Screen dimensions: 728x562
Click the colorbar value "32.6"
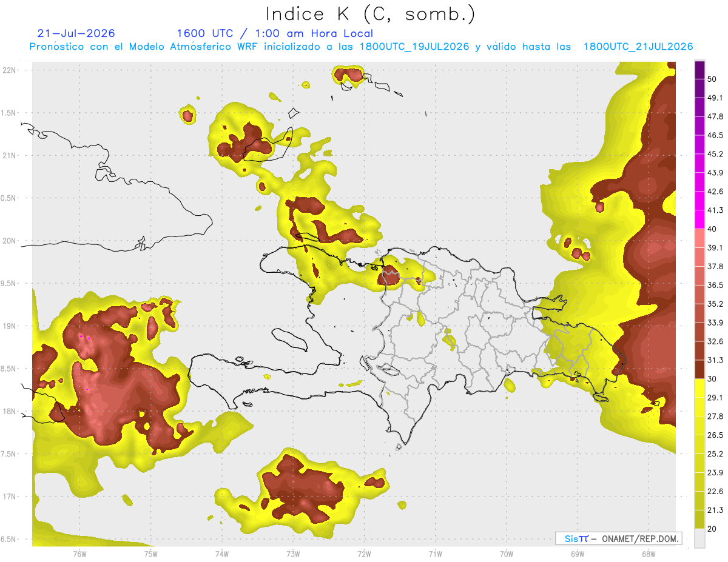pyautogui.click(x=715, y=341)
